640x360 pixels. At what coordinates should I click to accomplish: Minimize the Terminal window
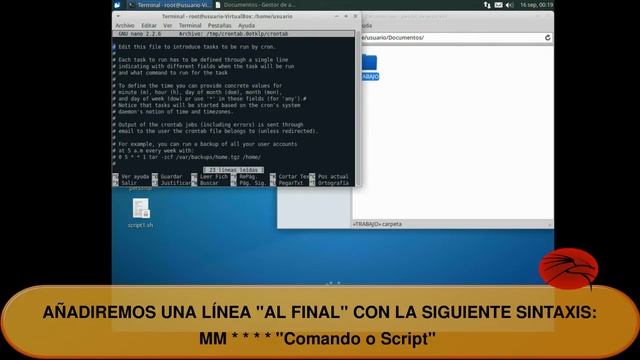[336, 16]
